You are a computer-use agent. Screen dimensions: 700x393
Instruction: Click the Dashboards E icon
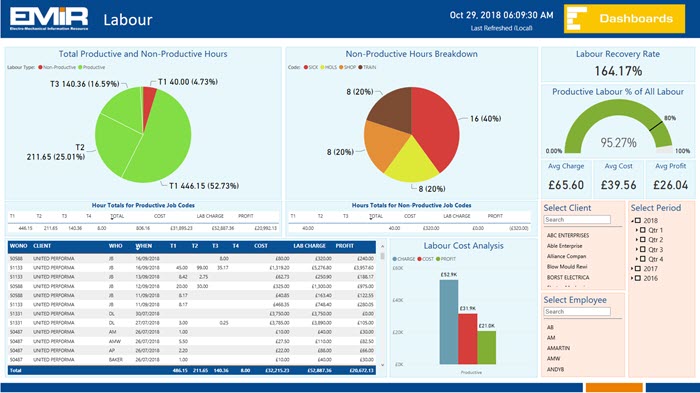tap(576, 19)
